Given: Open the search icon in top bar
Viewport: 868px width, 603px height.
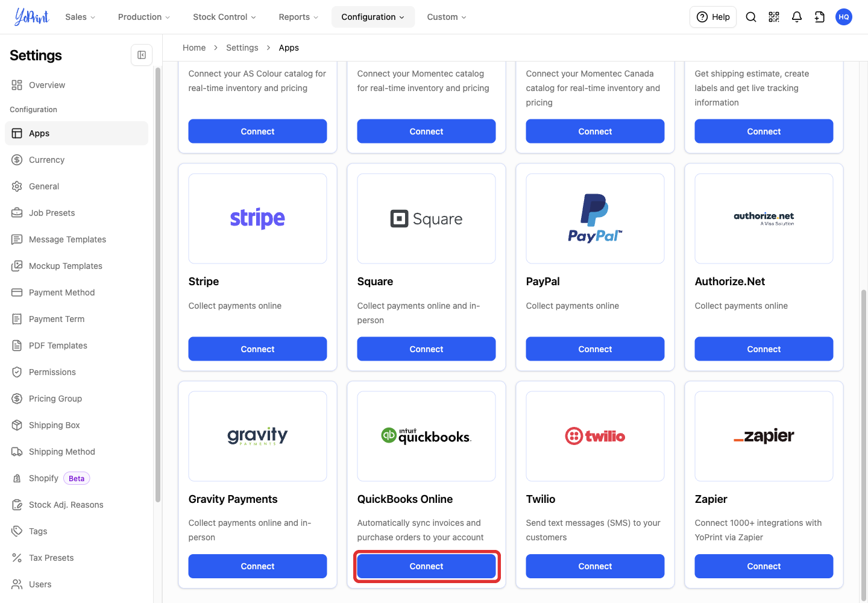Looking at the screenshot, I should tap(751, 17).
